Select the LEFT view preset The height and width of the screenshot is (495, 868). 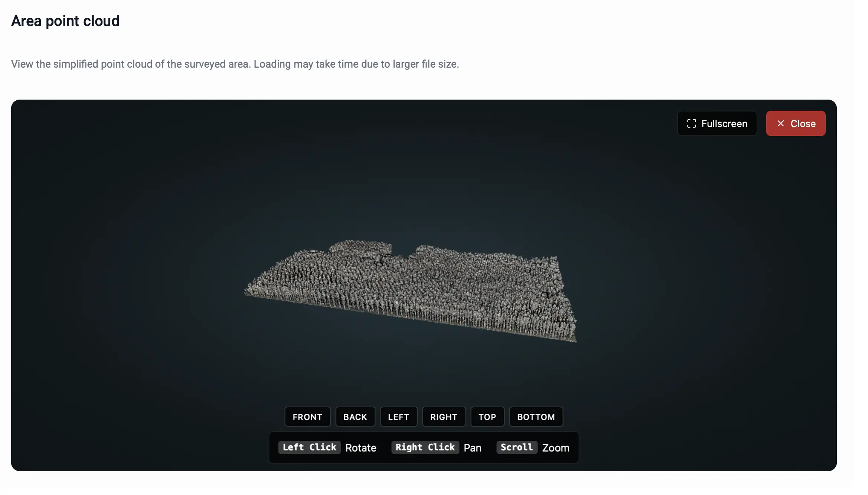click(x=398, y=417)
